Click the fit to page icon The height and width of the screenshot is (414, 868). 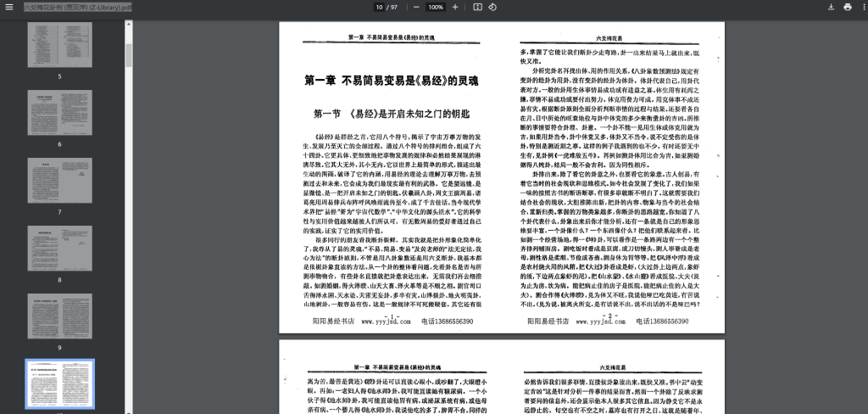coord(477,7)
